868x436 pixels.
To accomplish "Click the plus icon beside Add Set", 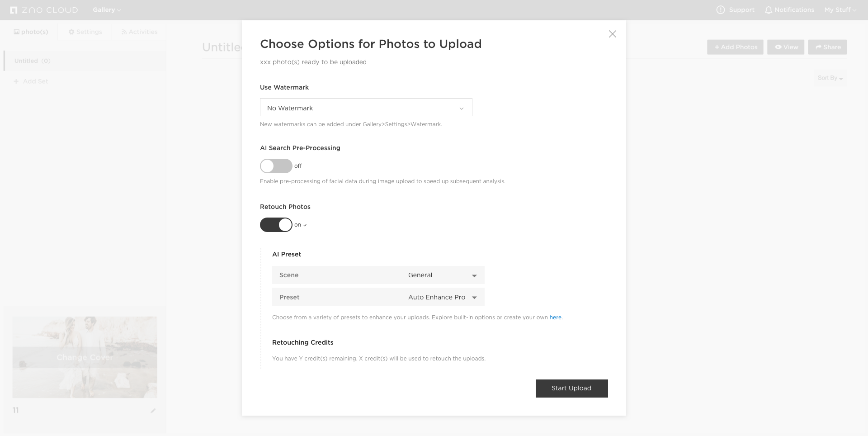I will pos(16,81).
